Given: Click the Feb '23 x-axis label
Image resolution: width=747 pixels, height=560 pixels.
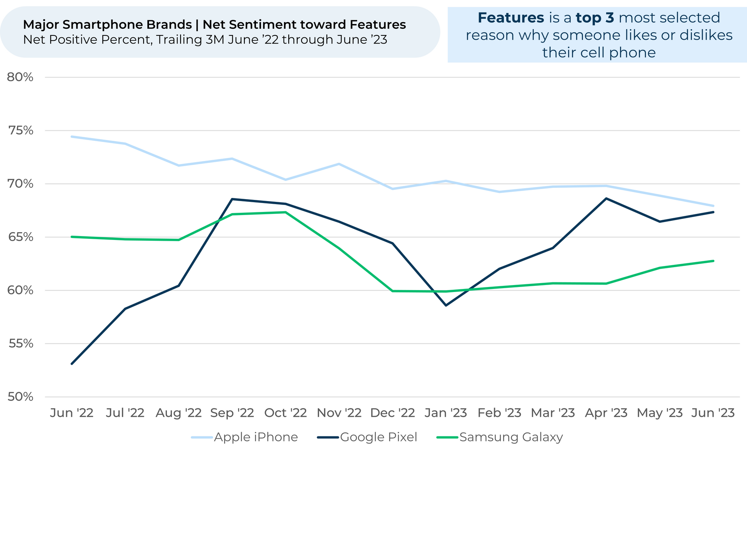Looking at the screenshot, I should (x=500, y=413).
